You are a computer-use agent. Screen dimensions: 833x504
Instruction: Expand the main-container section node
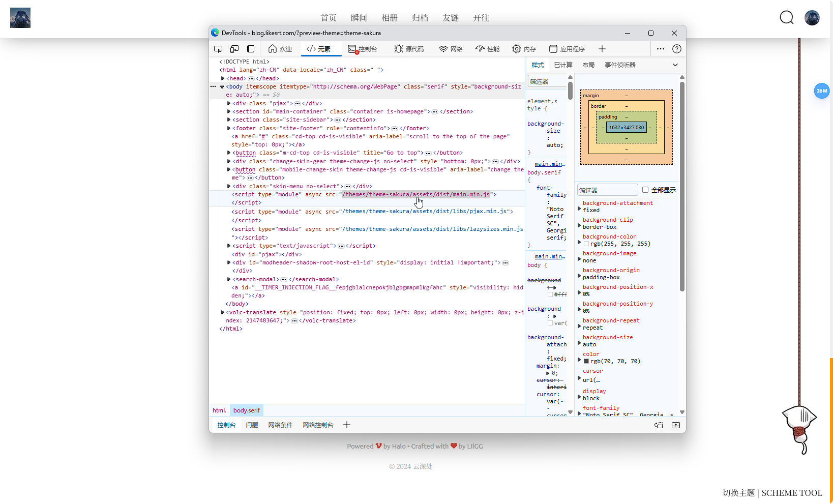tap(229, 111)
